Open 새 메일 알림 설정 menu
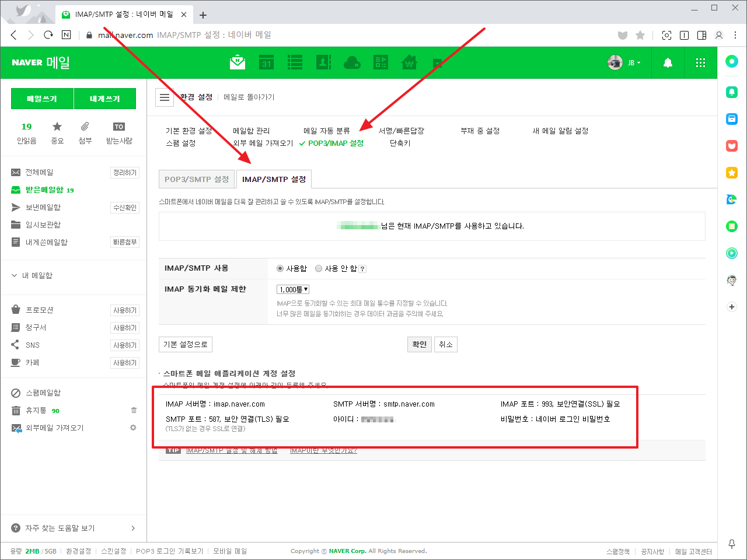This screenshot has height=560, width=747. 560,131
